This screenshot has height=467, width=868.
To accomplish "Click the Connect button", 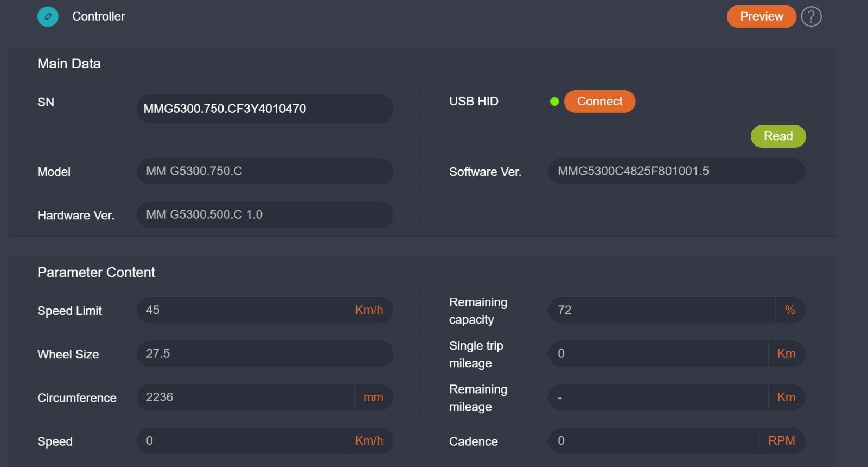I will click(599, 102).
